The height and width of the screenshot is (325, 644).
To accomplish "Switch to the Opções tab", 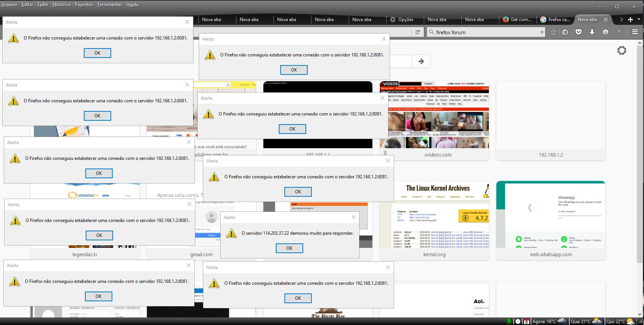I will (x=405, y=20).
